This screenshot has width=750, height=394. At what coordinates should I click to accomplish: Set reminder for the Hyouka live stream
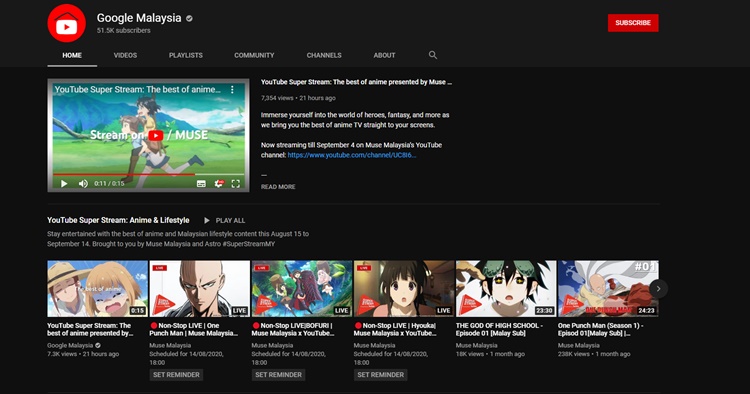point(380,375)
